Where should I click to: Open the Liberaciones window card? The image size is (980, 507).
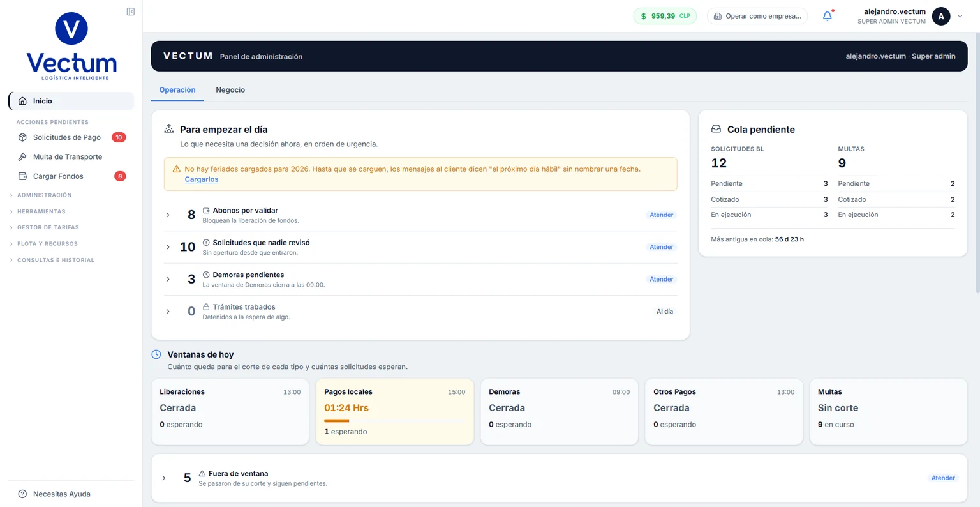tap(230, 412)
